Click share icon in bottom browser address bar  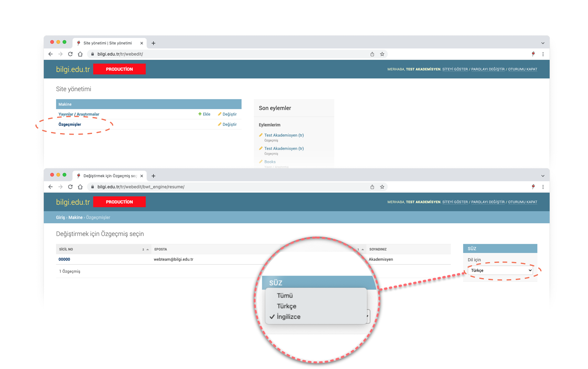point(372,187)
